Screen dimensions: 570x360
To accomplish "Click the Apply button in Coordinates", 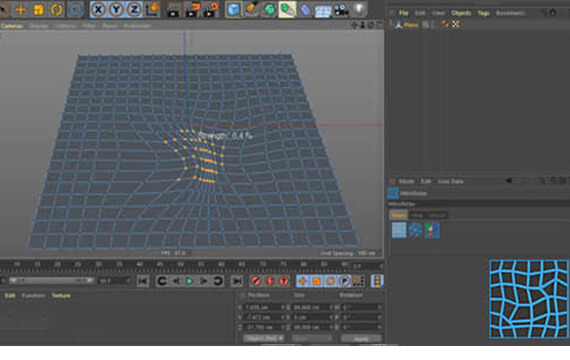I will point(361,339).
